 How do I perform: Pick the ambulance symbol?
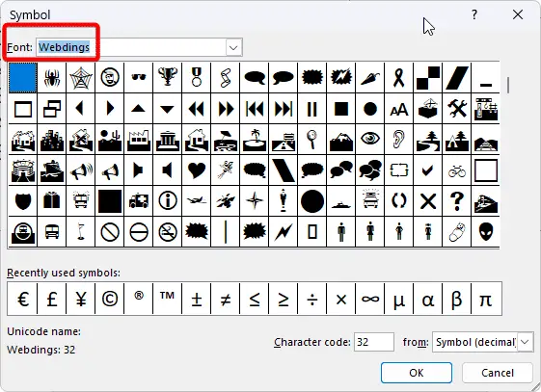(x=139, y=201)
